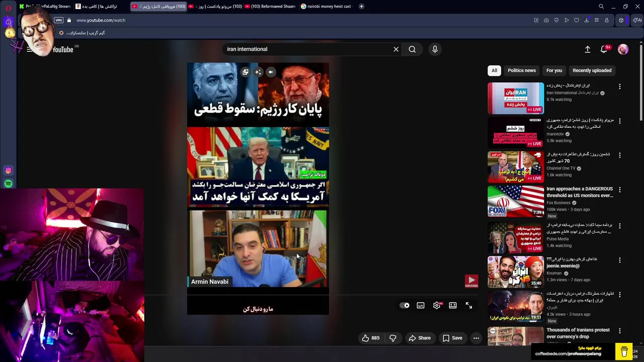Open options menu for Kouman video
644x362 pixels.
(x=620, y=260)
